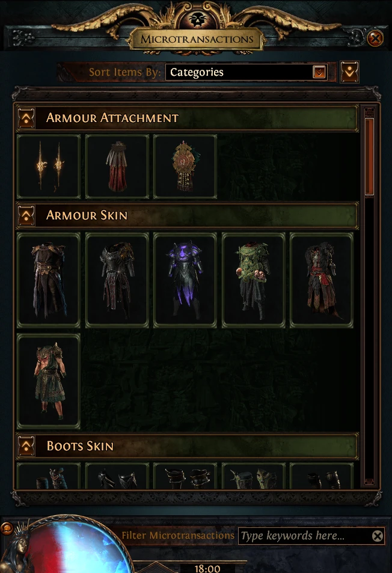Collapse the Armour Attachment category
This screenshot has height=573, width=392.
click(x=26, y=118)
